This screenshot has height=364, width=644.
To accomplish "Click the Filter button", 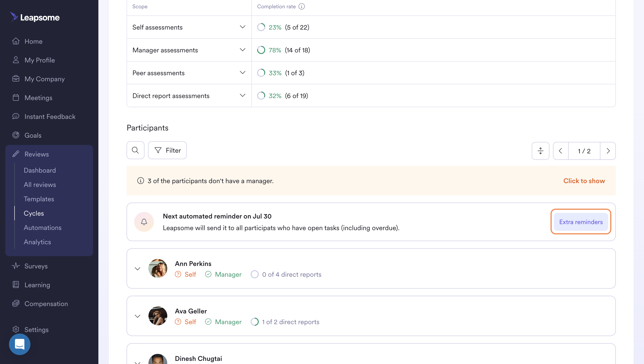I will [167, 150].
